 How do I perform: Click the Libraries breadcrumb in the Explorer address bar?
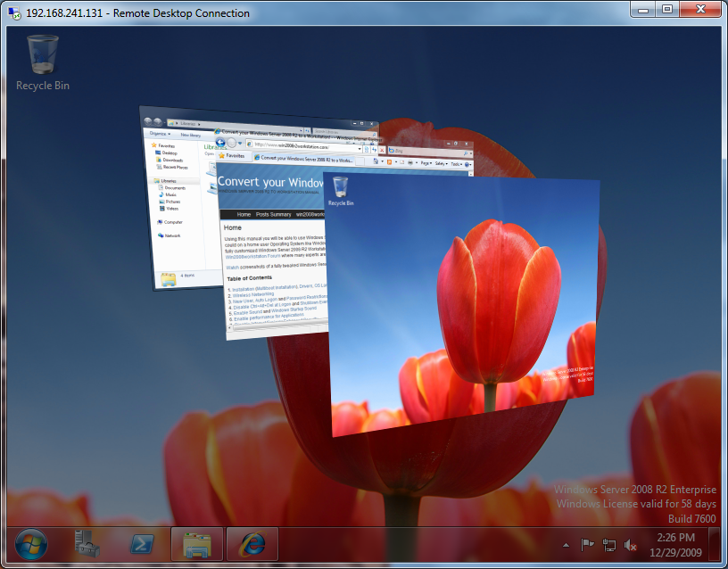coord(188,124)
